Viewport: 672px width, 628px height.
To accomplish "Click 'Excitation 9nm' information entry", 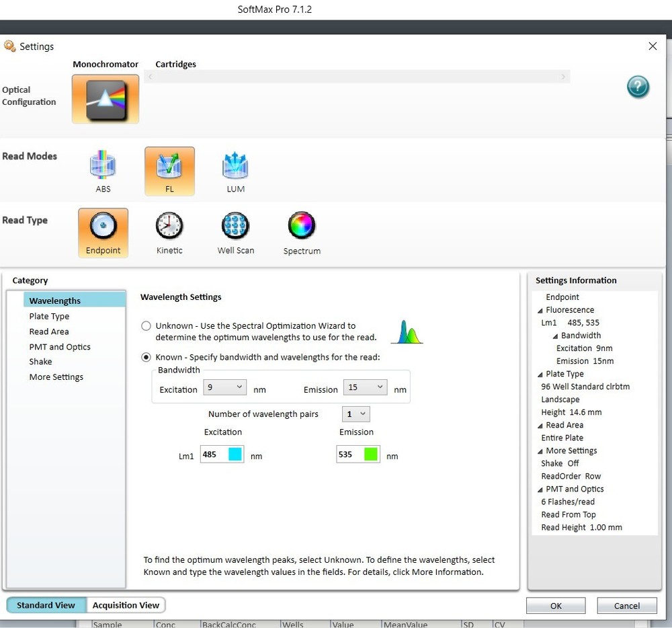I will pos(584,348).
